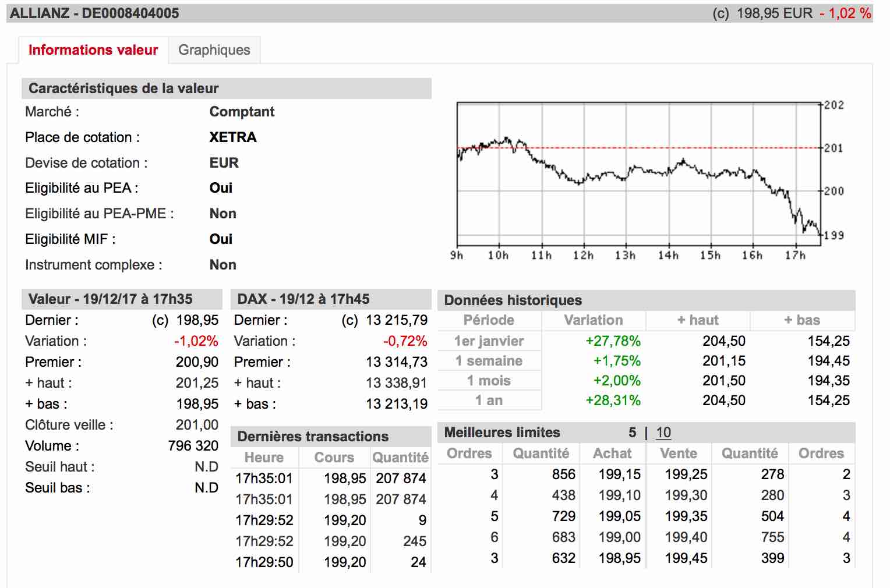
Task: Click DAX + haut 13 338,91
Action: [x=397, y=383]
